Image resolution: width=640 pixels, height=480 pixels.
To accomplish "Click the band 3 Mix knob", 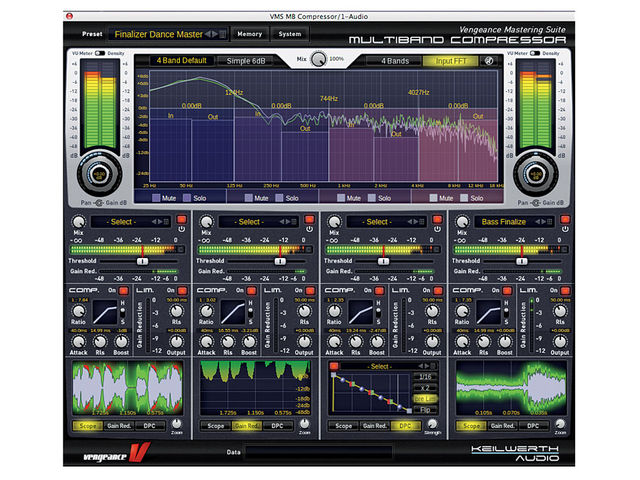I will coord(334,222).
